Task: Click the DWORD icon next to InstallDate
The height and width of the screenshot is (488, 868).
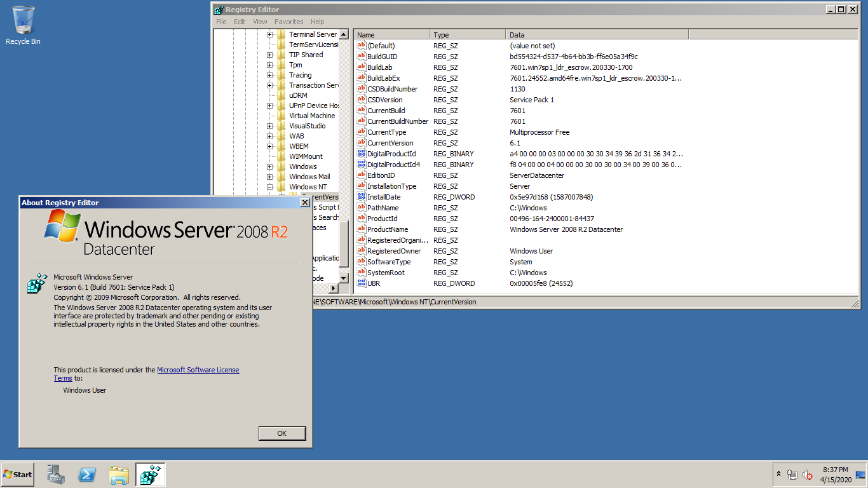Action: pos(362,197)
